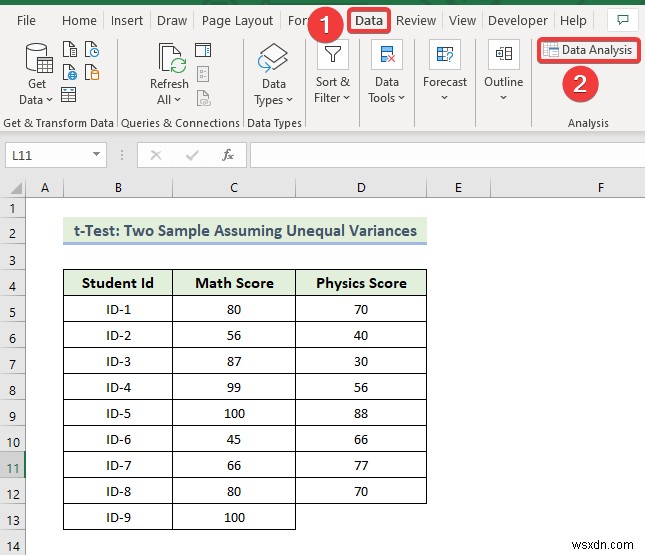The width and height of the screenshot is (645, 555).
Task: Click the formula bar Enter checkmark icon
Action: tap(192, 155)
